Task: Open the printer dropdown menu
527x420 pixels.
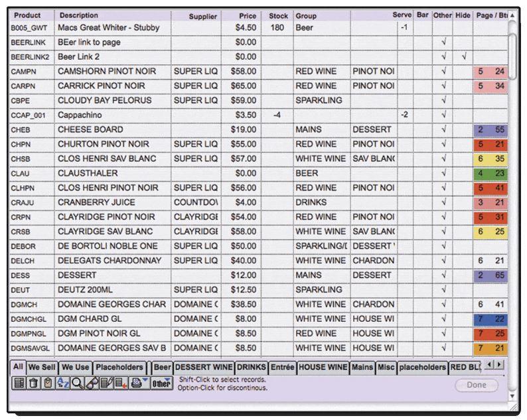Action: point(139,383)
